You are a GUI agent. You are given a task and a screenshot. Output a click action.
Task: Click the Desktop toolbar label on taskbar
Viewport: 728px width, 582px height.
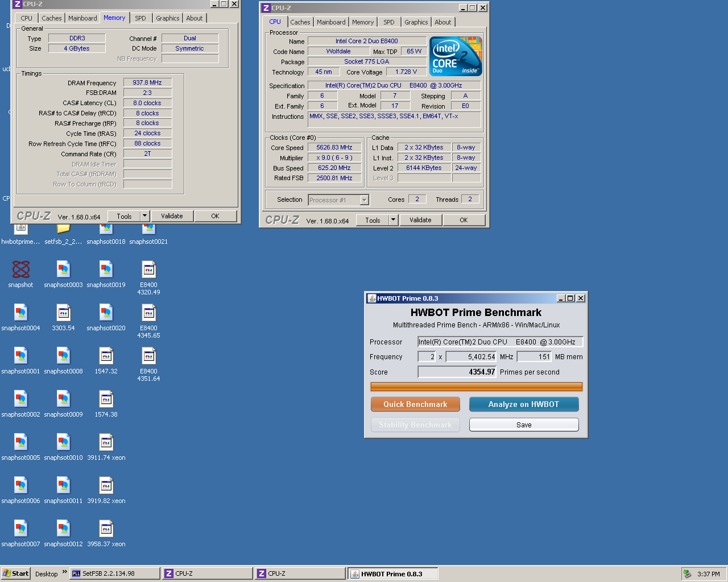coord(46,573)
